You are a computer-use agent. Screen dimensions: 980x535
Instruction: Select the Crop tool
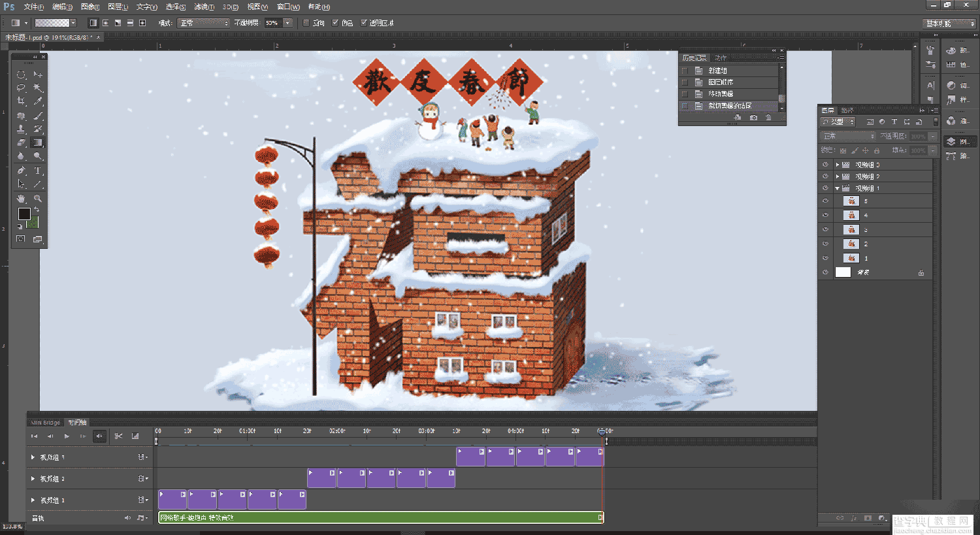[x=21, y=101]
